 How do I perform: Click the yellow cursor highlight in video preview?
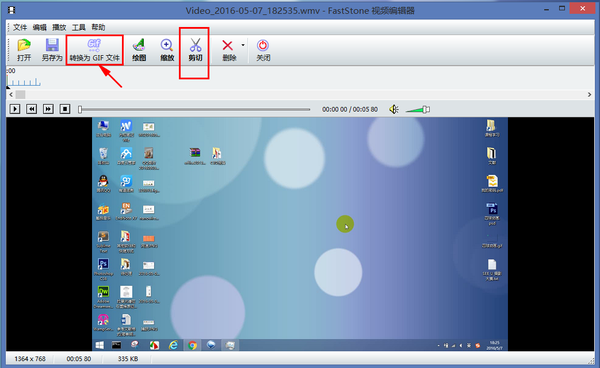tap(345, 224)
